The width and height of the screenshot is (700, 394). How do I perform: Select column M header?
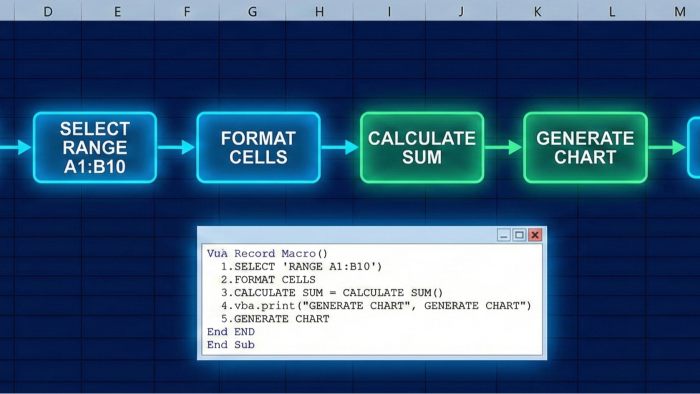(673, 12)
